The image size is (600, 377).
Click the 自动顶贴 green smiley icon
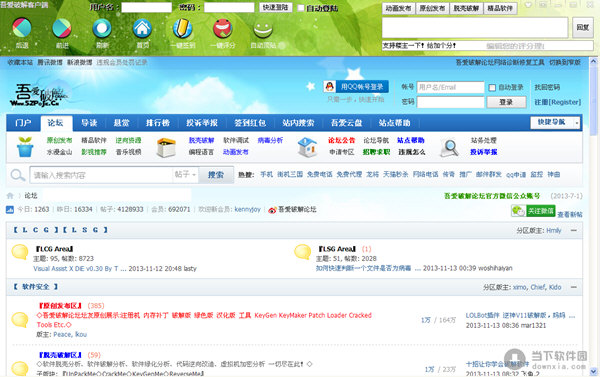[263, 29]
